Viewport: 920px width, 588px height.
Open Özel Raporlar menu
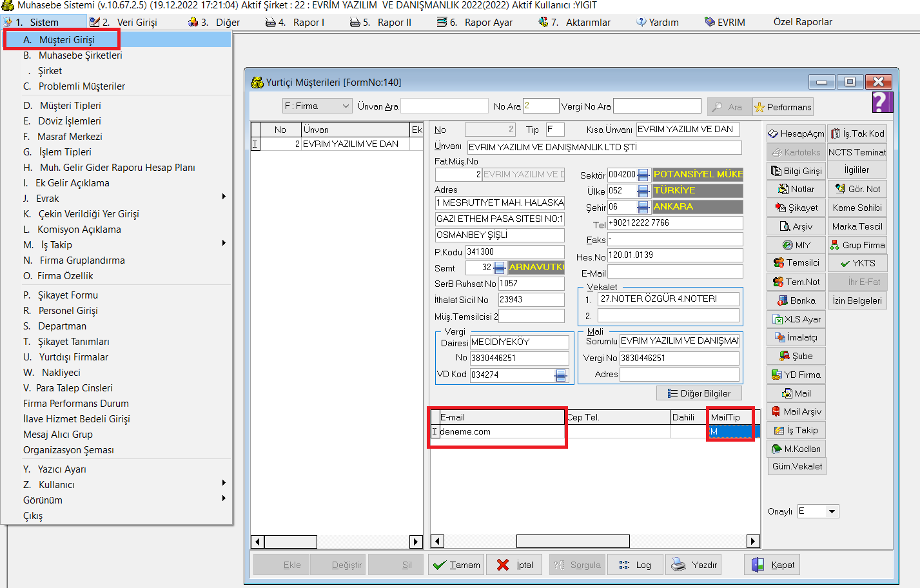click(x=803, y=22)
